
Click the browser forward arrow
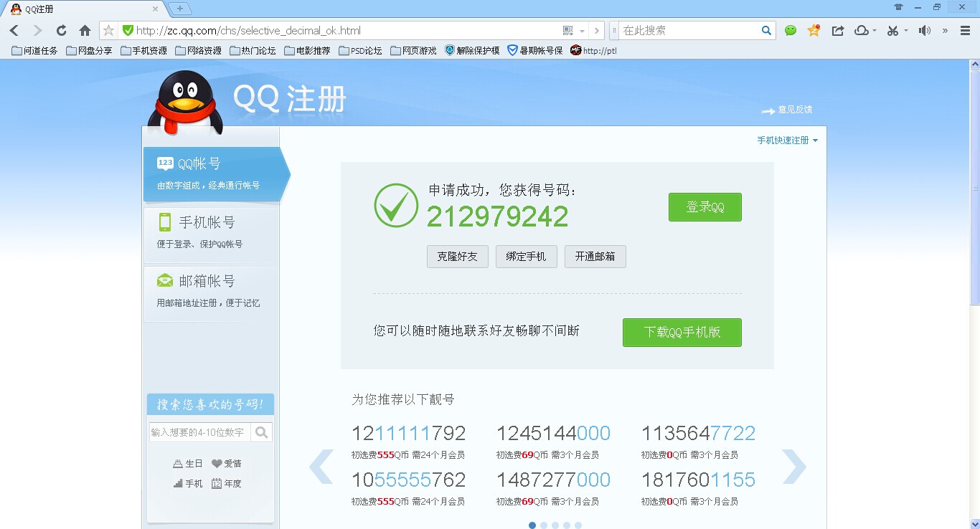37,30
